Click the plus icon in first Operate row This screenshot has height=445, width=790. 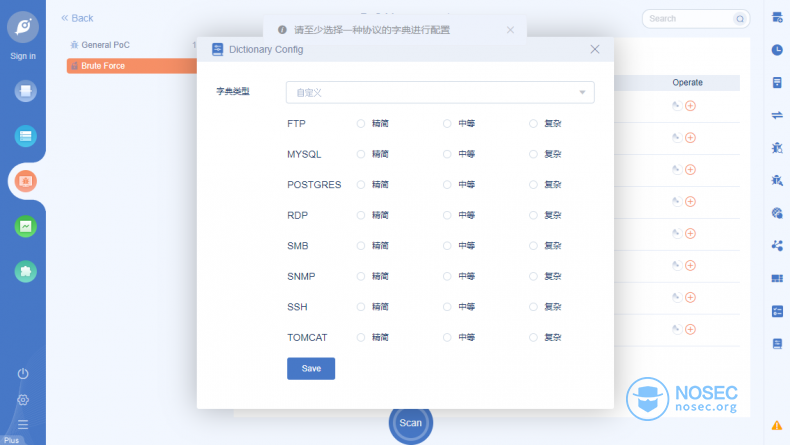click(x=690, y=106)
